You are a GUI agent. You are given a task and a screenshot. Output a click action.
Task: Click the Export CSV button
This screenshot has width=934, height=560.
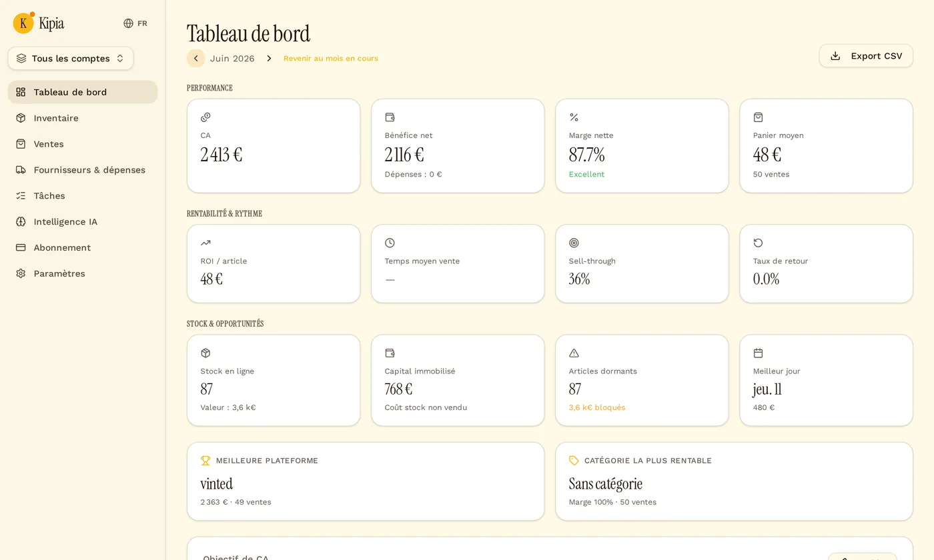click(866, 56)
